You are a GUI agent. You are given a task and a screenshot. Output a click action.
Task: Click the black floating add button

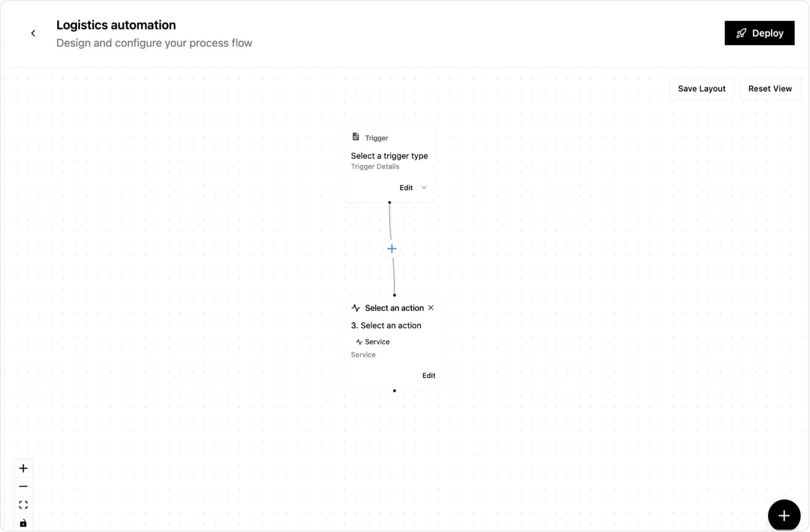(x=784, y=516)
